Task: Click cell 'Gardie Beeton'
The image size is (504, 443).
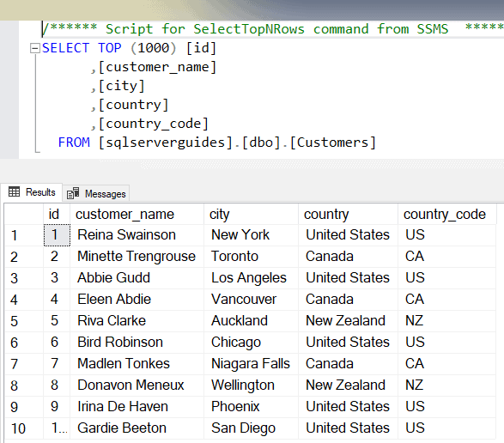Action: point(137,428)
